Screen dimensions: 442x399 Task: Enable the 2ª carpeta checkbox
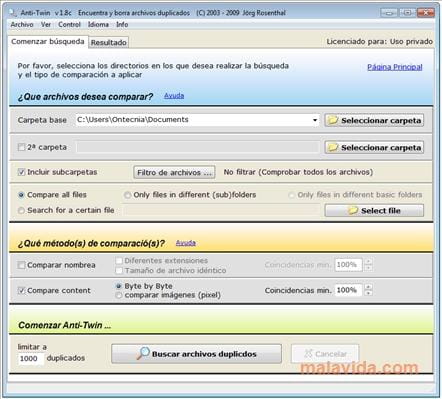[x=21, y=147]
